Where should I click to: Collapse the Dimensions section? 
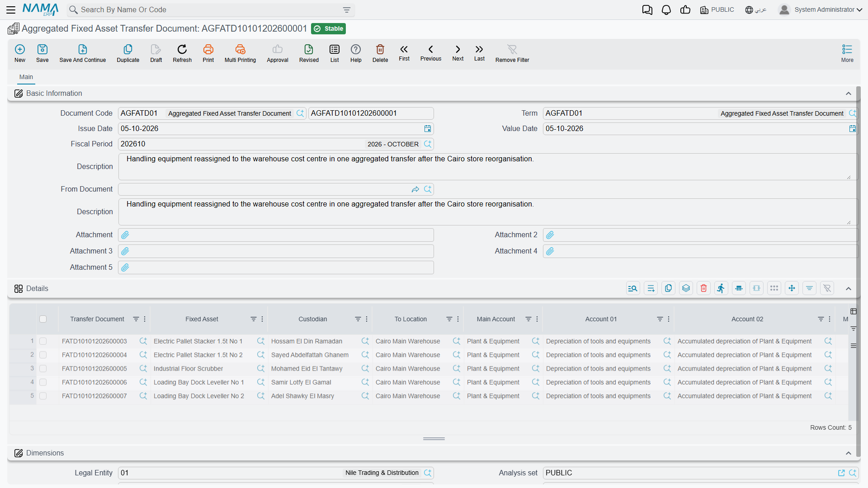849,453
